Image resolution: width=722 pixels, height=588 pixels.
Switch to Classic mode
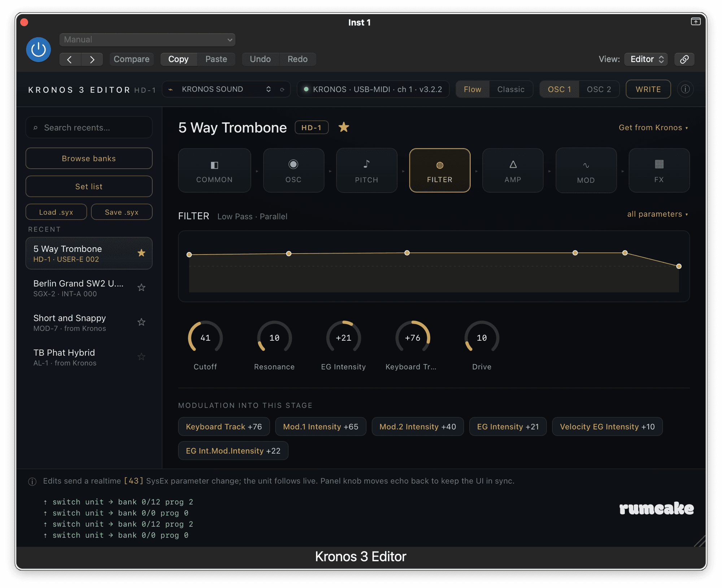pos(511,89)
